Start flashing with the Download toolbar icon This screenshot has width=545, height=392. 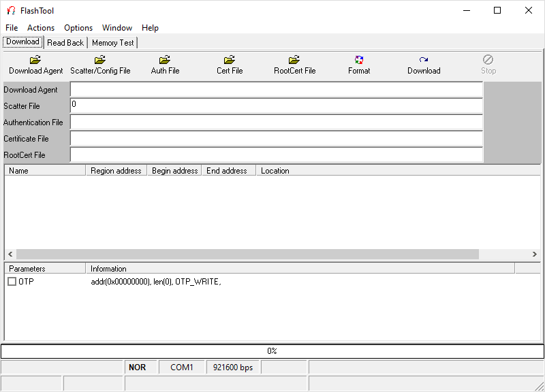(424, 60)
